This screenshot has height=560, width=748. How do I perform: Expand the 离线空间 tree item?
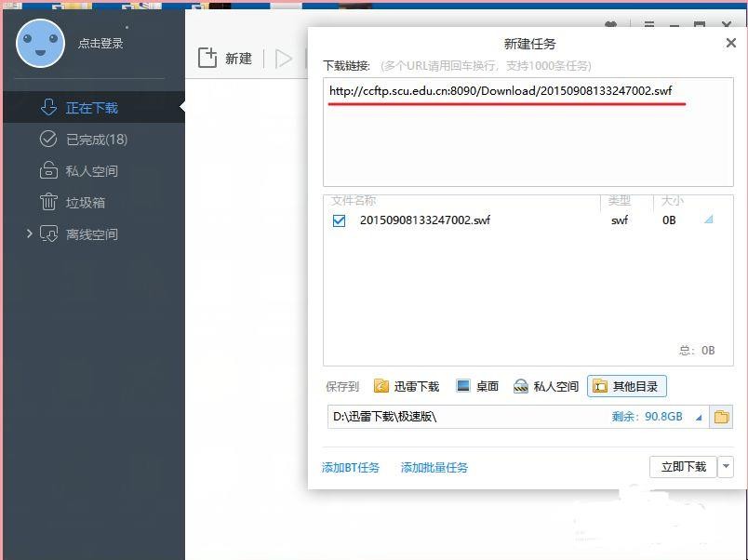(29, 234)
